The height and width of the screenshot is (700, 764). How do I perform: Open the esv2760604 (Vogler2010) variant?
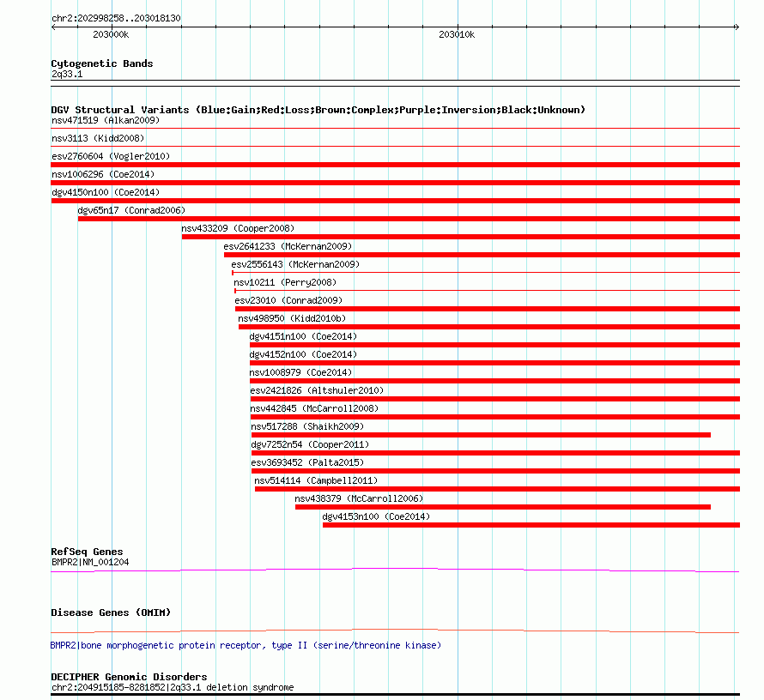coord(111,156)
